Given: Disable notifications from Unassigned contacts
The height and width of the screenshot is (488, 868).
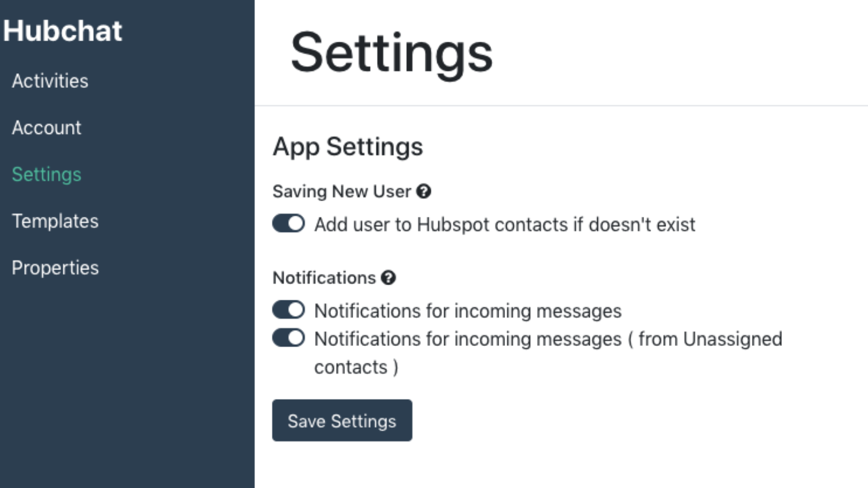Looking at the screenshot, I should 288,337.
